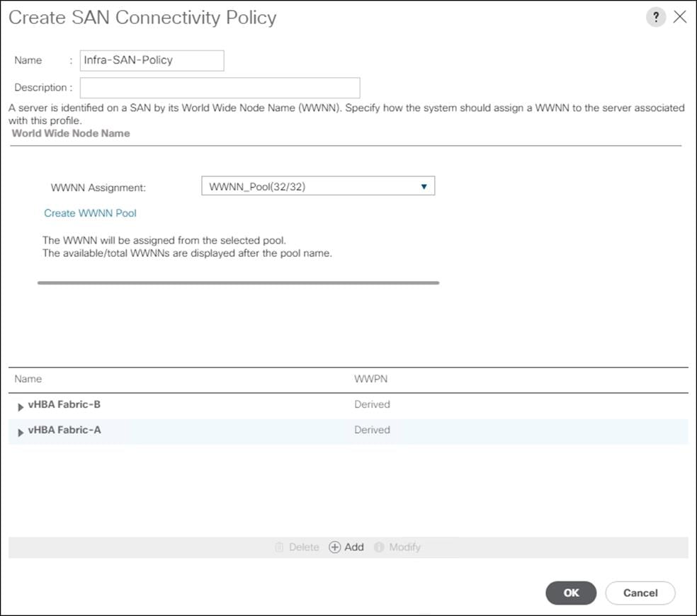Select the vHBA Fabric-A row text

coord(64,430)
